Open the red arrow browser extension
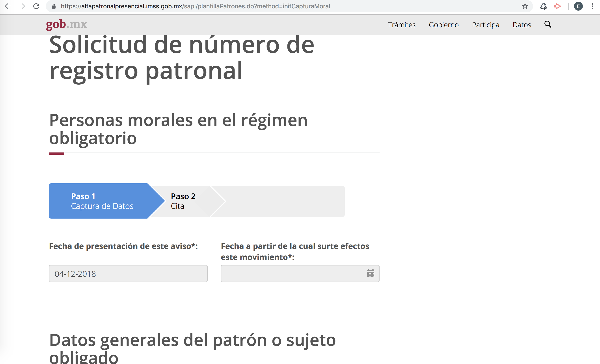600x364 pixels. [558, 6]
